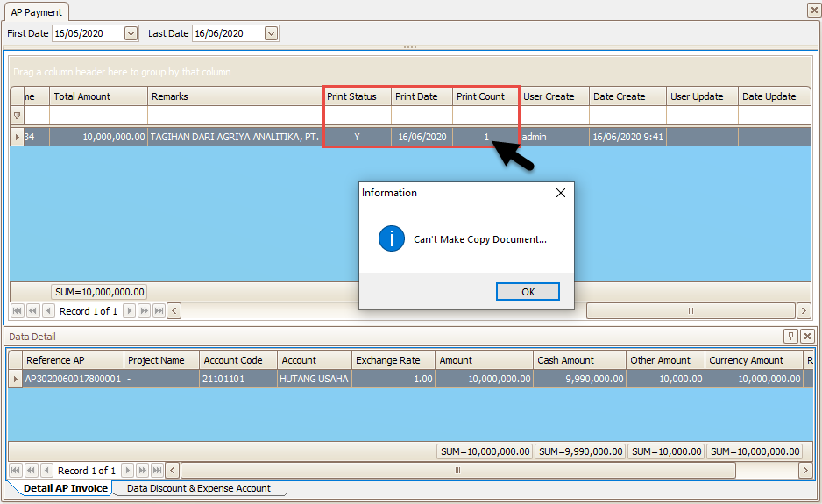Click the TAGIHAN DARI AGRIYA ANALITIKA remarks cell
Screen dimensions: 822x504
coord(235,137)
